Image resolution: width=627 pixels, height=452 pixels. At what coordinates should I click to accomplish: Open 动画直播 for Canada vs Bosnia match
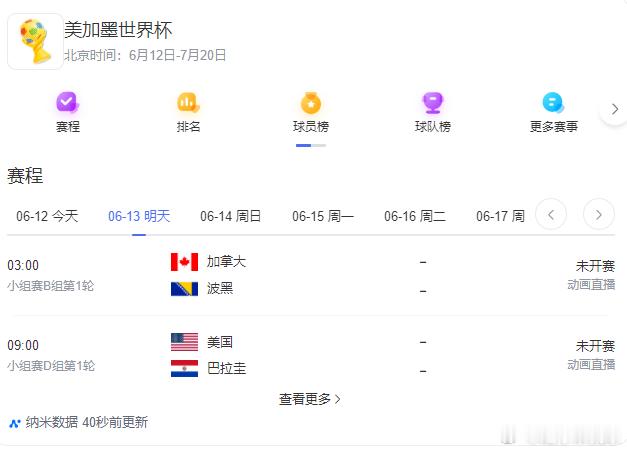point(591,284)
